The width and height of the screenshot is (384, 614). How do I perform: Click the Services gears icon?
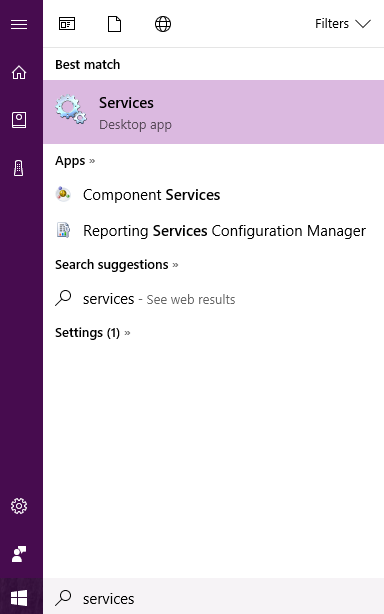pos(71,110)
